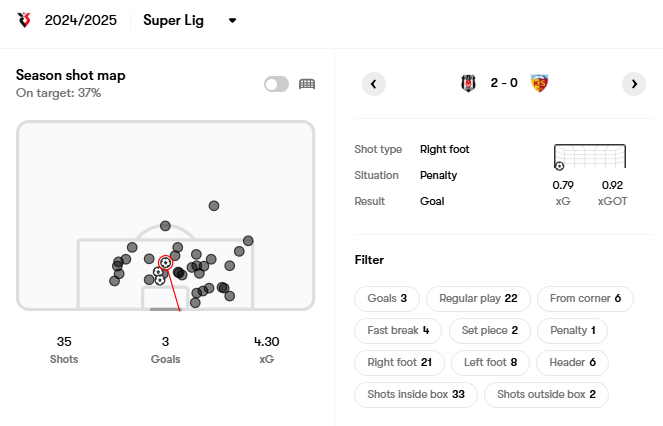Image resolution: width=663 pixels, height=426 pixels.
Task: Go to next match with right chevron
Action: coord(634,84)
